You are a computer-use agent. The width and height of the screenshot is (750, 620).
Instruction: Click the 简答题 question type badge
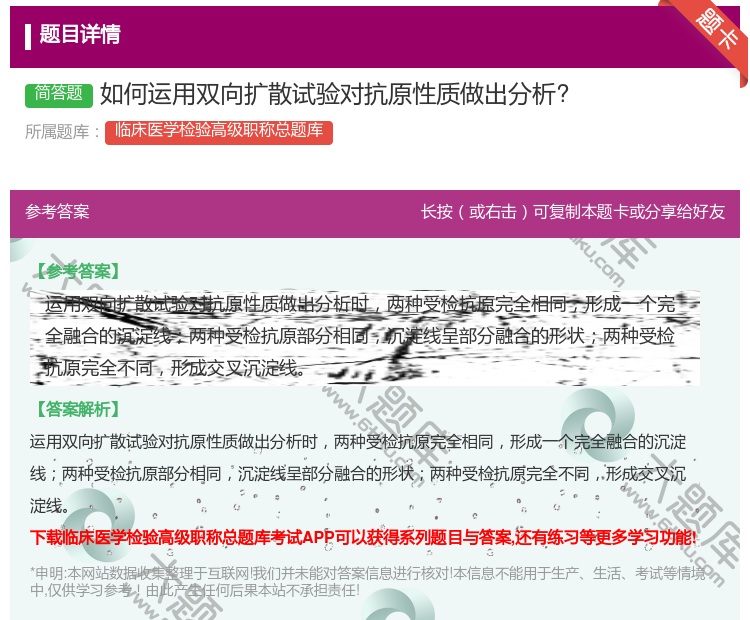coord(58,95)
